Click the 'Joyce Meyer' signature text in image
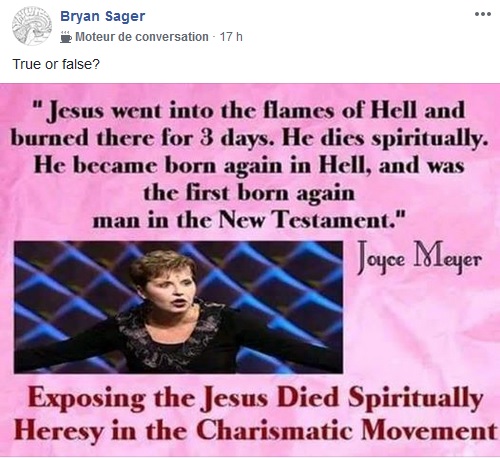This screenshot has height=458, width=500. 419,258
